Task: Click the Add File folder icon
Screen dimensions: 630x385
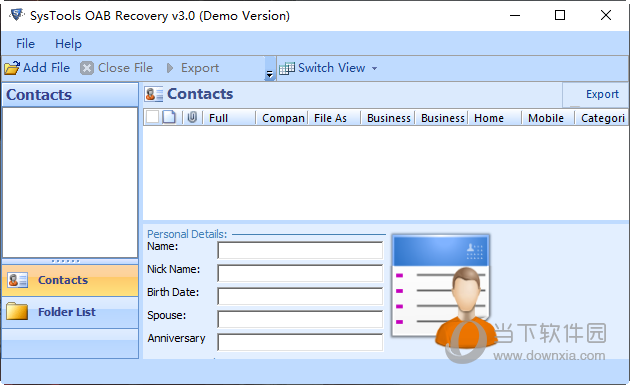Action: pyautogui.click(x=12, y=68)
